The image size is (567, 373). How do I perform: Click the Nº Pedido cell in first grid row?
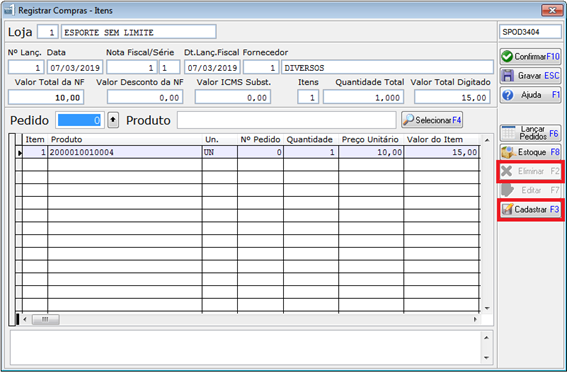pyautogui.click(x=260, y=152)
